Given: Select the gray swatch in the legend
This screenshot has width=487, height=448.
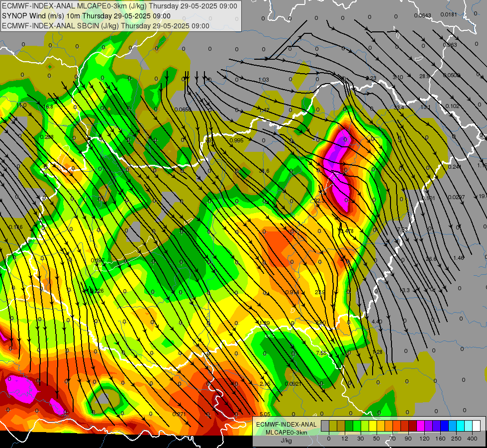Looking at the screenshot, I should point(325,426).
